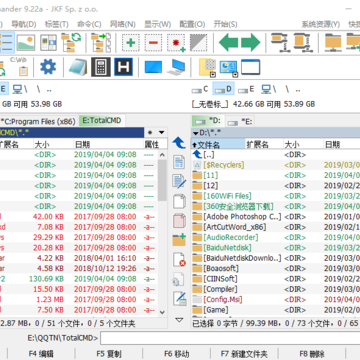Click the copy path clipboard icon

(18, 67)
